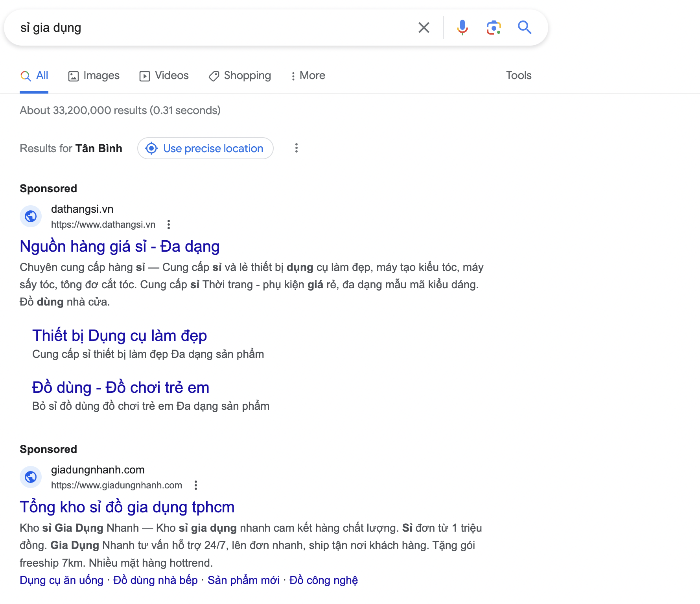Clear the search query using the X icon
Screen dimensions: 700x604
424,28
